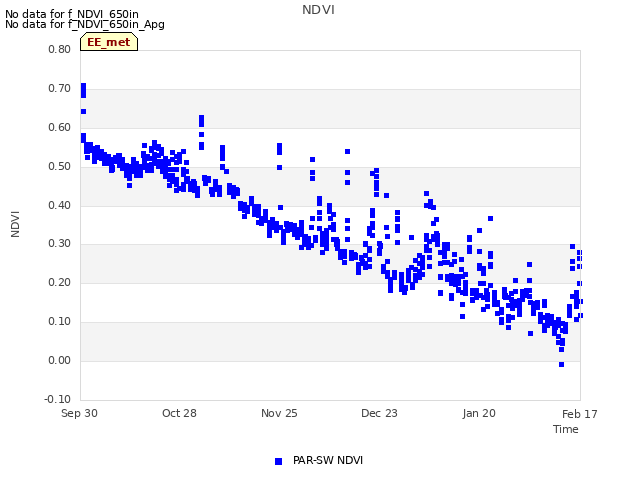Click the NDVI chart title

318,10
